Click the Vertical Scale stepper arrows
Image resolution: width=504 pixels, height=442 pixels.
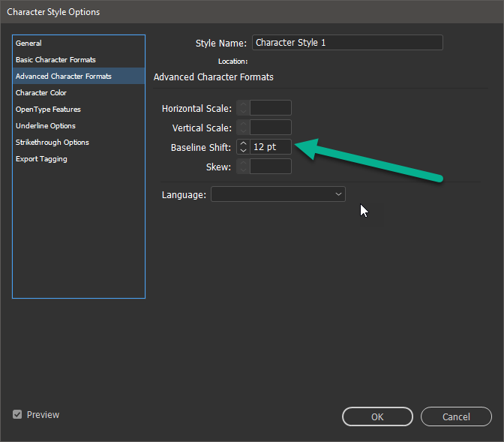(243, 128)
